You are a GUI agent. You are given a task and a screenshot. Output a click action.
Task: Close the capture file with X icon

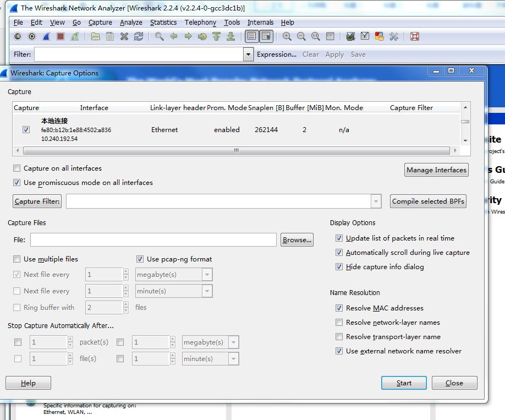tap(124, 36)
